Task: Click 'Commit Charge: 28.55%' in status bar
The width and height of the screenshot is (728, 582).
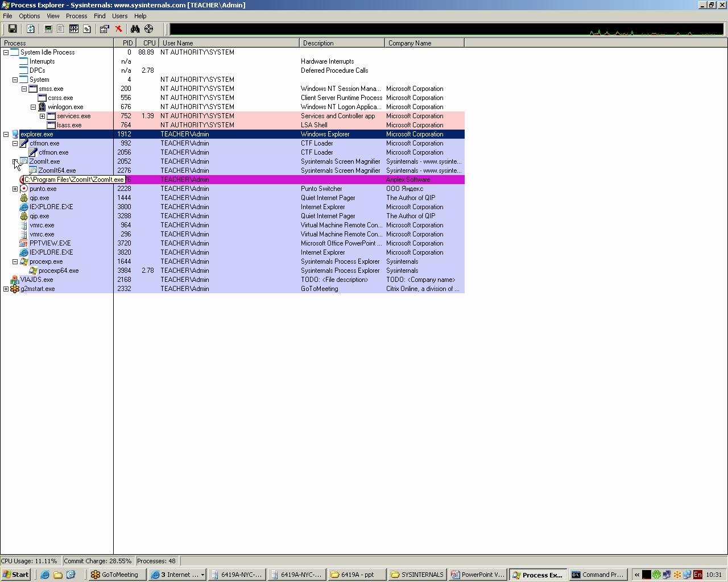Action: click(x=98, y=561)
